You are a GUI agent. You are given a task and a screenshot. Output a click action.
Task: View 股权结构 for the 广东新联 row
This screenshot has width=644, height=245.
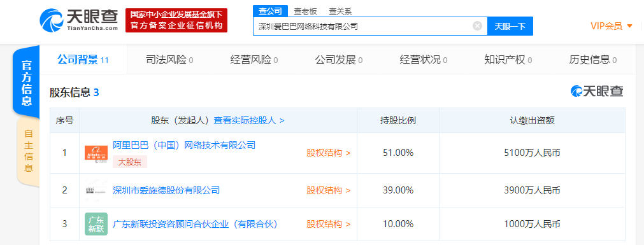point(329,224)
